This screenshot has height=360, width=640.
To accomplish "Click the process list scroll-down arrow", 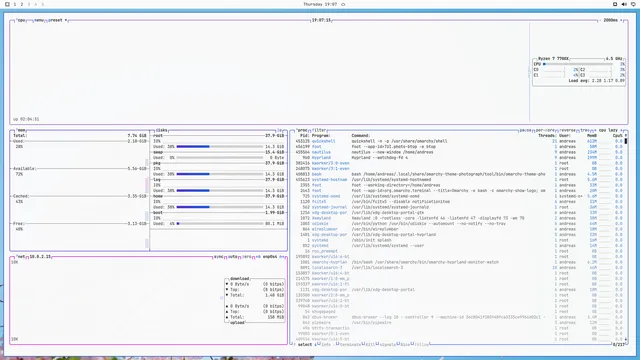I will (x=626, y=339).
